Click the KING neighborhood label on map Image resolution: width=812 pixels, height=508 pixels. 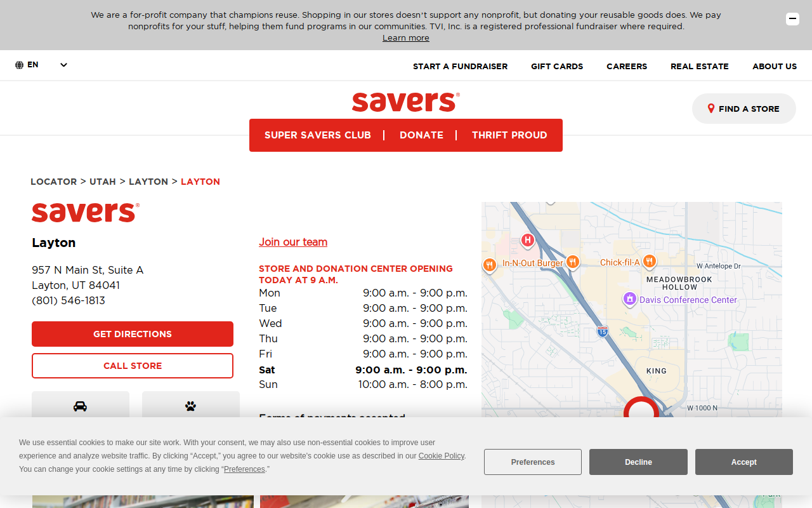(x=657, y=371)
